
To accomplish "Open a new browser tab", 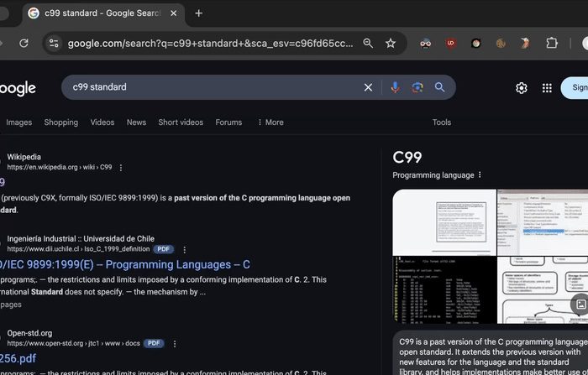I will (199, 13).
